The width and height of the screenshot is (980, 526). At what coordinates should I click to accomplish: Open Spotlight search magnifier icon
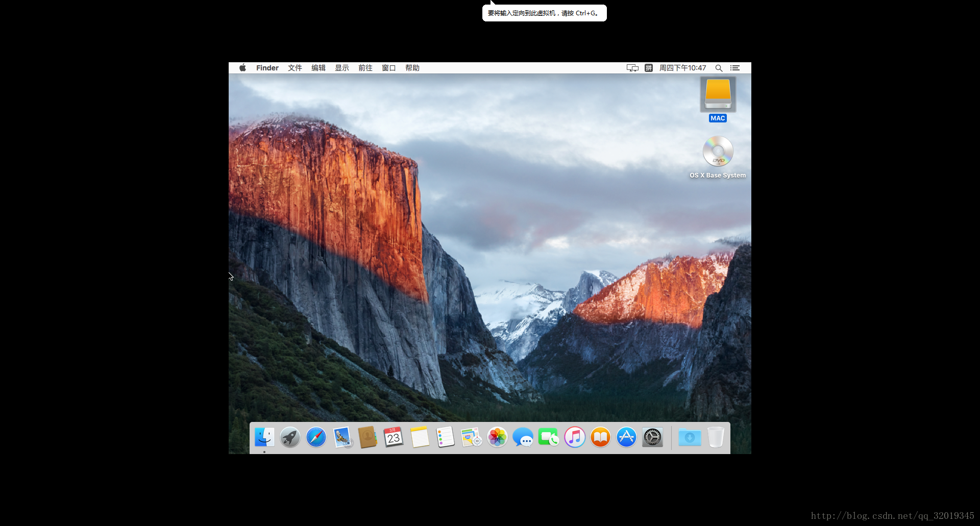click(719, 68)
